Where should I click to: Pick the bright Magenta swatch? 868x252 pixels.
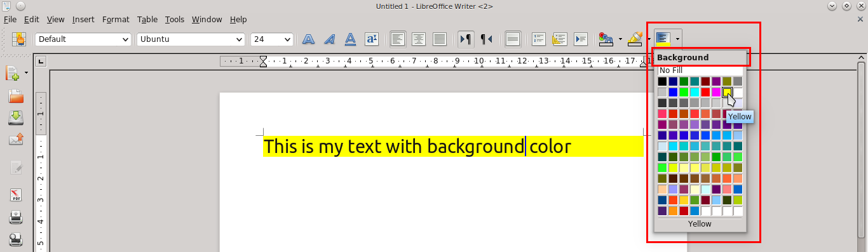[x=716, y=92]
